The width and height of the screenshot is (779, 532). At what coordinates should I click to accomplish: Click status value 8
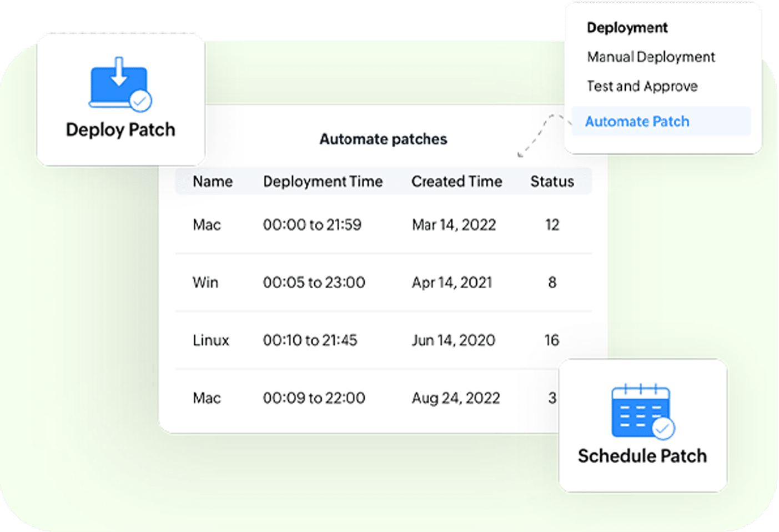point(552,283)
